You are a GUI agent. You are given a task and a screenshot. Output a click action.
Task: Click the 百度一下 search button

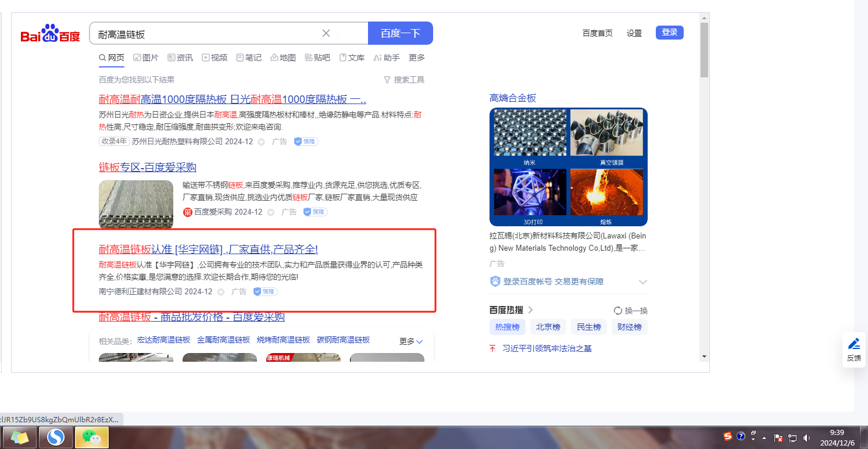pyautogui.click(x=401, y=33)
